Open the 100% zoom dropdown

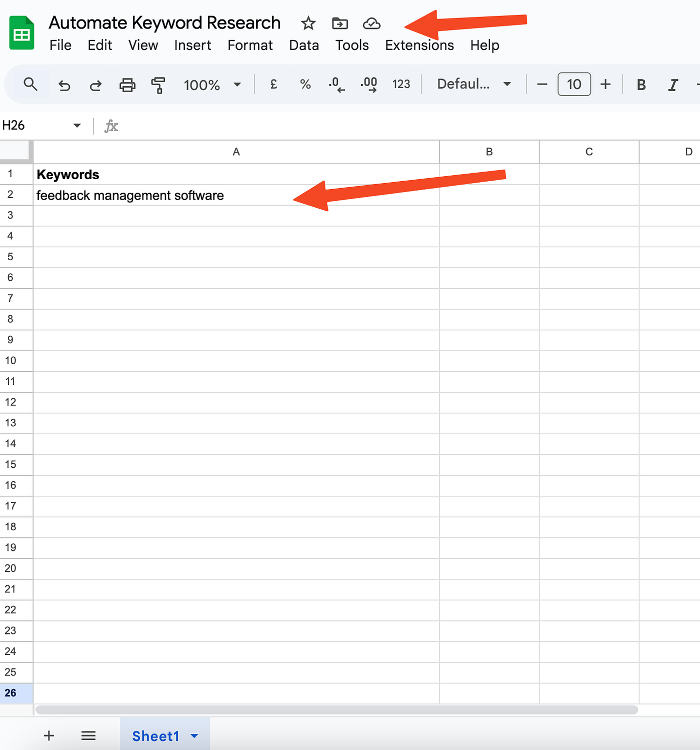click(212, 85)
